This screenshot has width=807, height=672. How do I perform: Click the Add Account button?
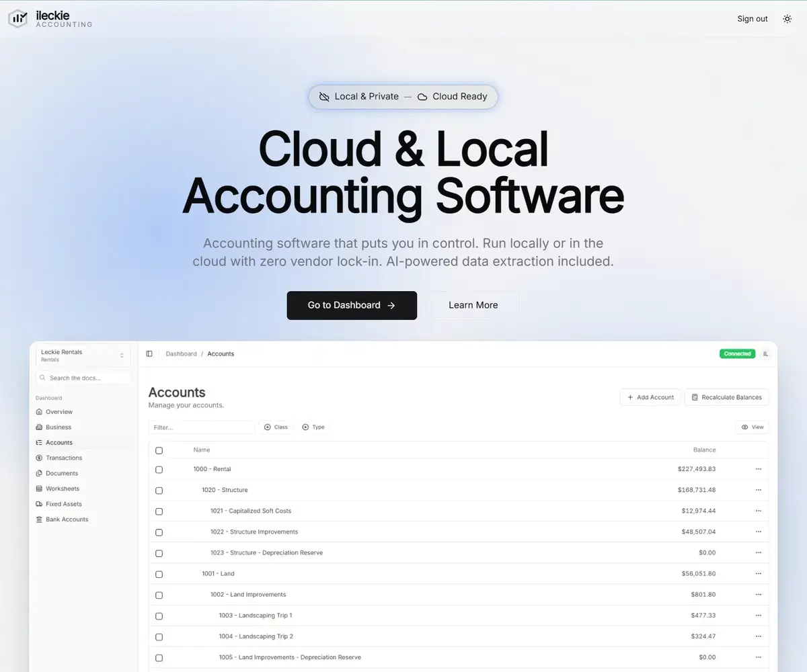click(650, 397)
